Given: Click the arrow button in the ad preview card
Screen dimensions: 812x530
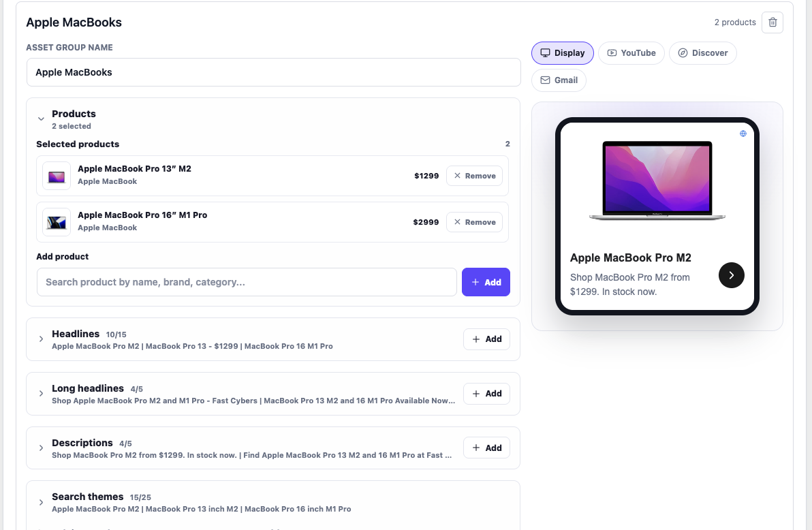Looking at the screenshot, I should point(731,275).
